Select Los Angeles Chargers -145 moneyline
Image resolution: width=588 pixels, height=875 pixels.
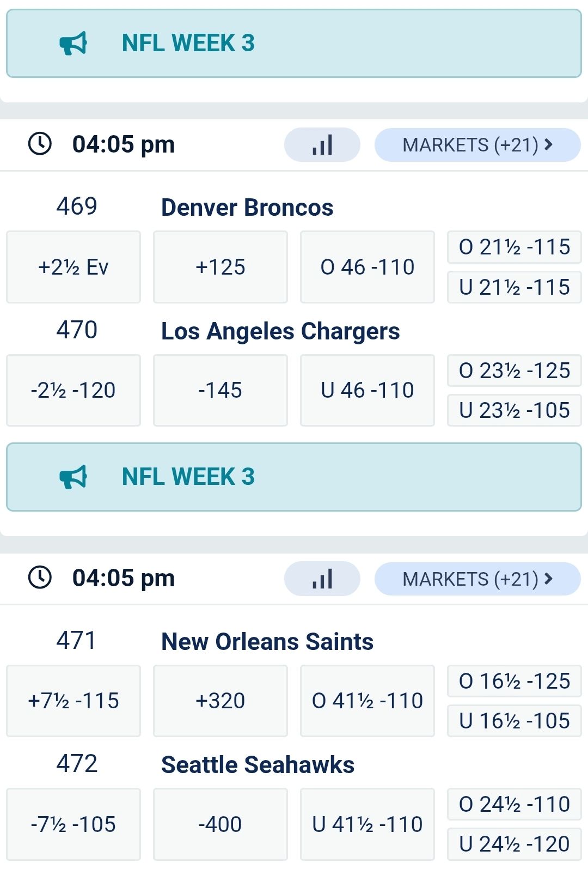point(220,390)
